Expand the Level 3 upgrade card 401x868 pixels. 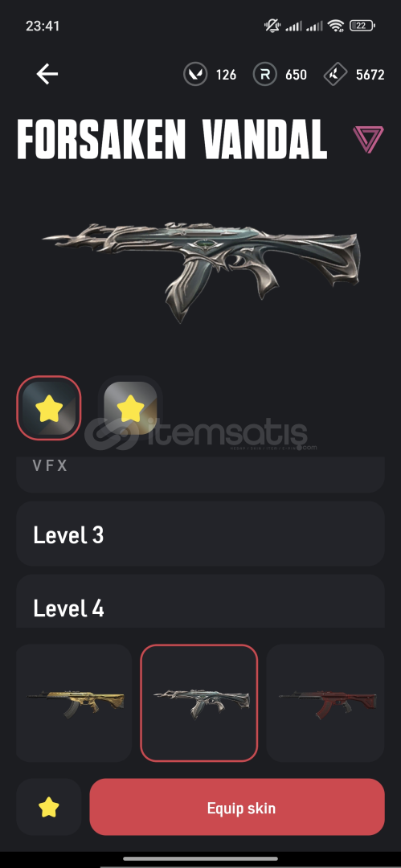pyautogui.click(x=200, y=534)
